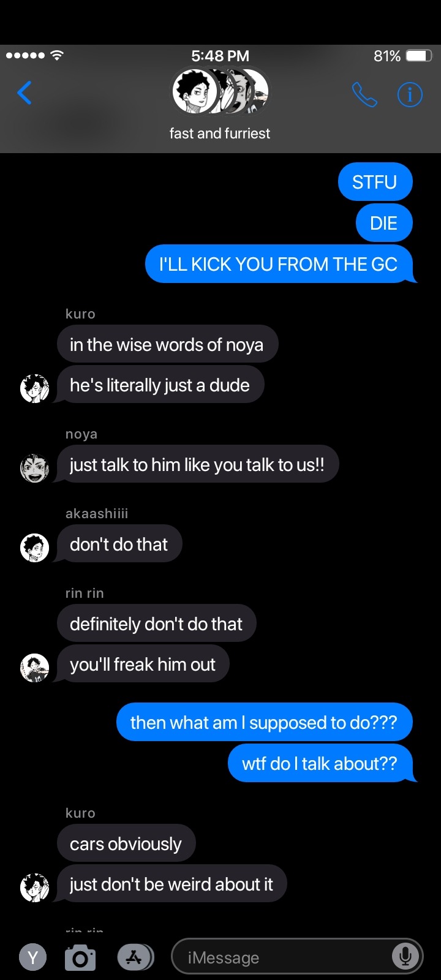
Task: Open the group avatars at the top
Action: pos(220,92)
